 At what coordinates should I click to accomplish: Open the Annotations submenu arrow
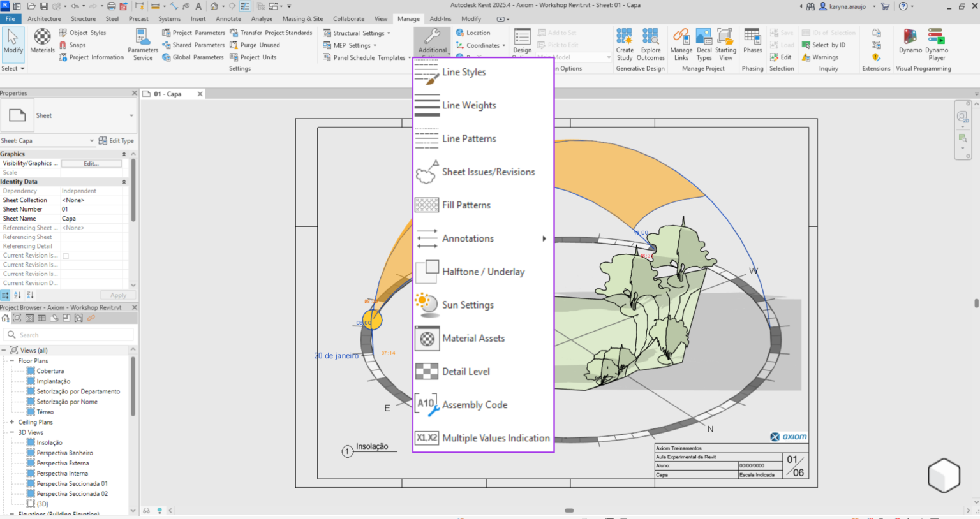[544, 238]
